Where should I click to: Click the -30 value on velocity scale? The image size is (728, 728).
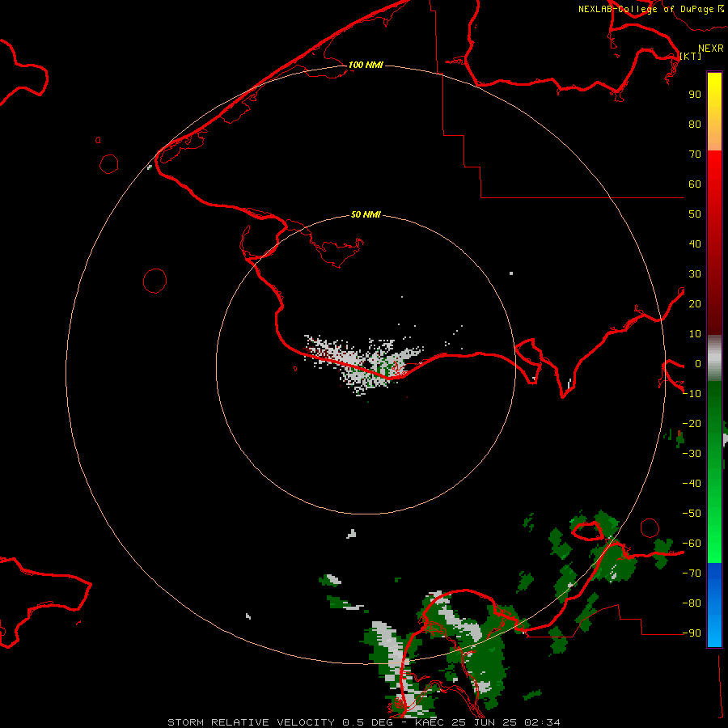(692, 454)
